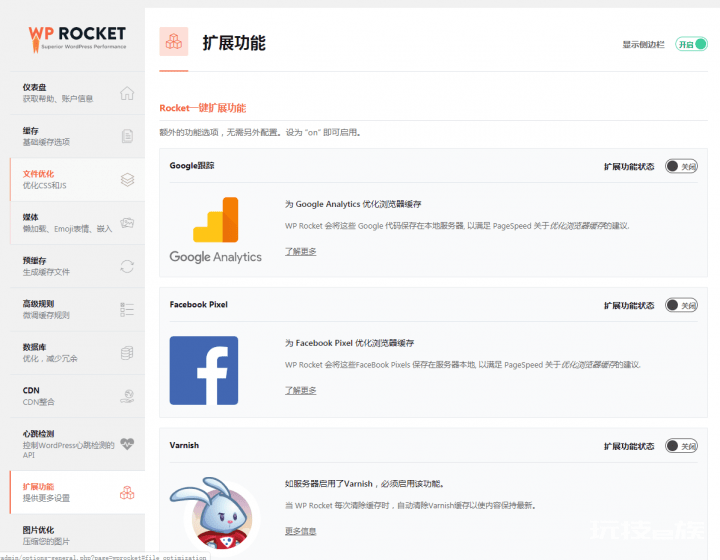Click the layers icon beside 文件优化
The width and height of the screenshot is (720, 560).
pos(127,179)
